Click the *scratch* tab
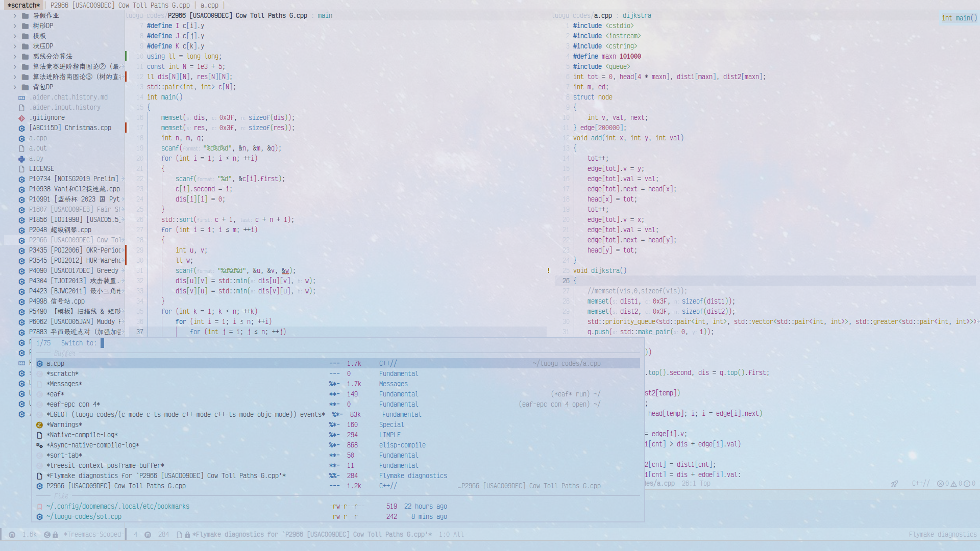This screenshot has height=551, width=980. coord(23,6)
